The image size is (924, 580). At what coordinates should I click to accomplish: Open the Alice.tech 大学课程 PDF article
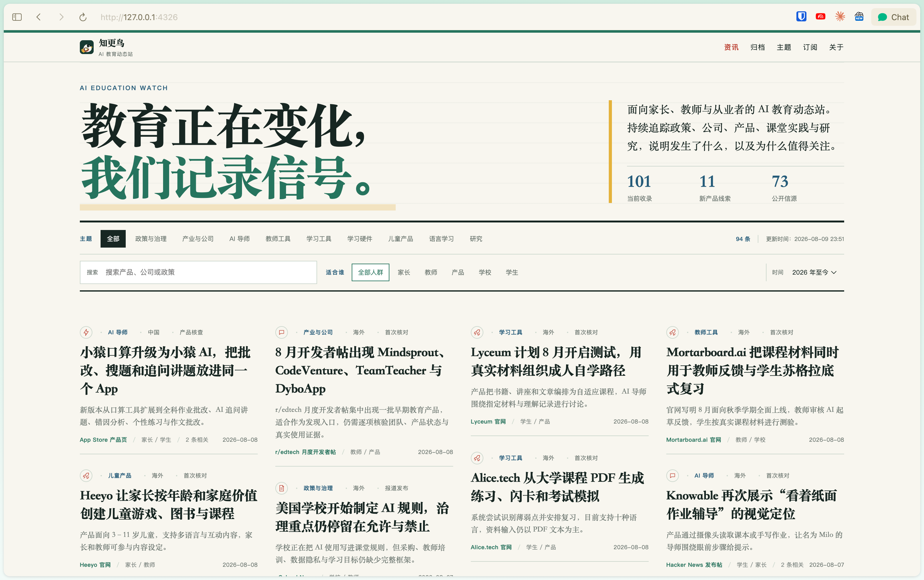click(x=557, y=487)
